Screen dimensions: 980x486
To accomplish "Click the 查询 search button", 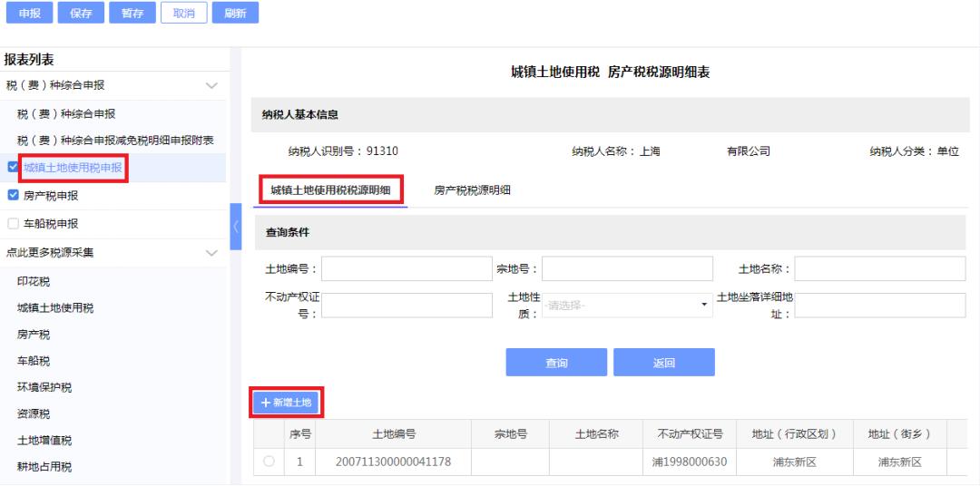I will coord(556,363).
